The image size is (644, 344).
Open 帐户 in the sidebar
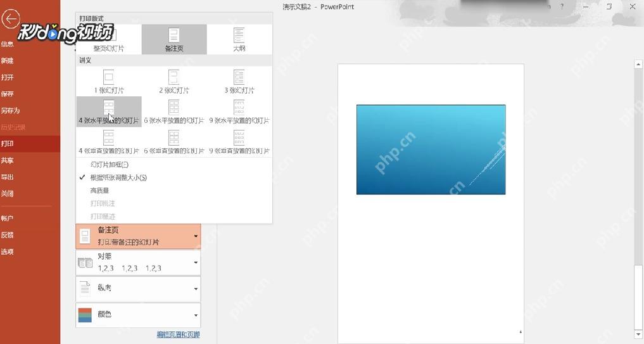coord(30,219)
